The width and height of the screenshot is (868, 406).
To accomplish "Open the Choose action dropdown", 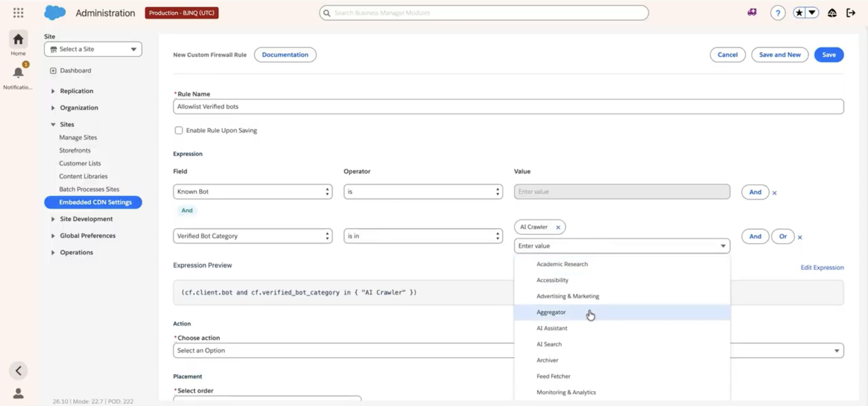I will (x=509, y=351).
